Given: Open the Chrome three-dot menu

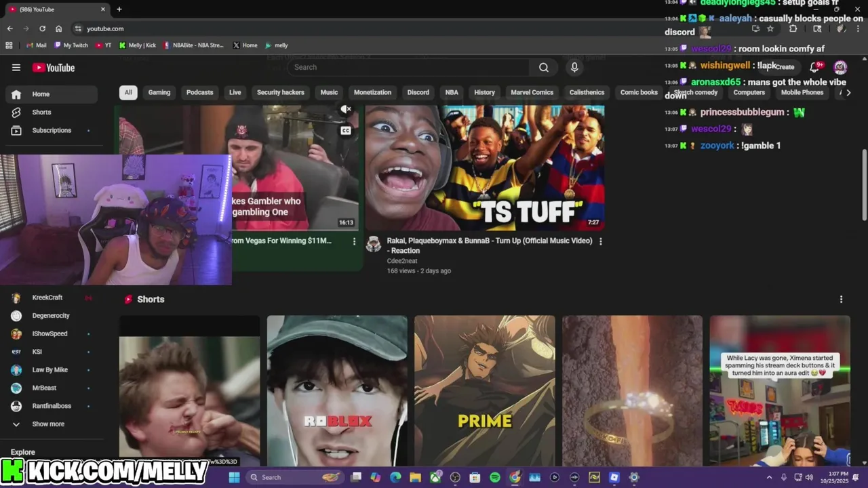Looking at the screenshot, I should click(x=858, y=28).
